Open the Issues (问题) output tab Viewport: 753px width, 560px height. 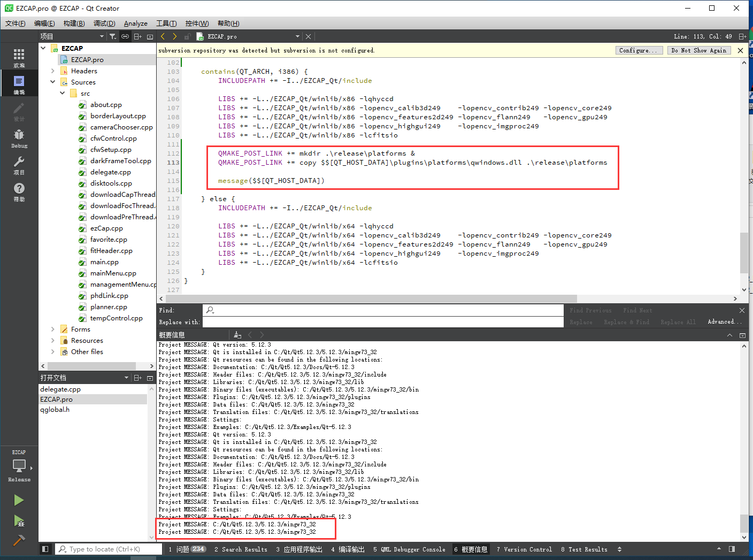tap(187, 549)
